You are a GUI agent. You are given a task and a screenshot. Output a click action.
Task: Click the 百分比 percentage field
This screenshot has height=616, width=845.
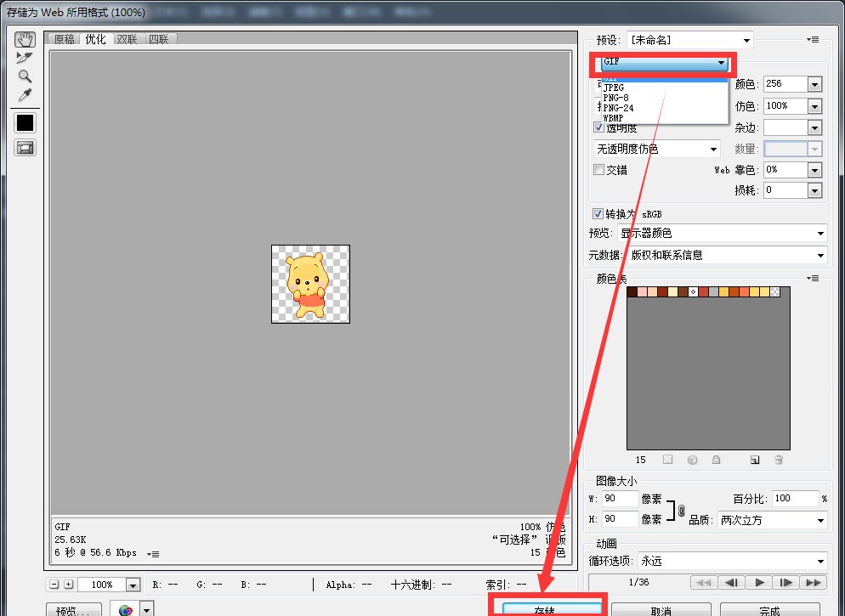[x=795, y=499]
